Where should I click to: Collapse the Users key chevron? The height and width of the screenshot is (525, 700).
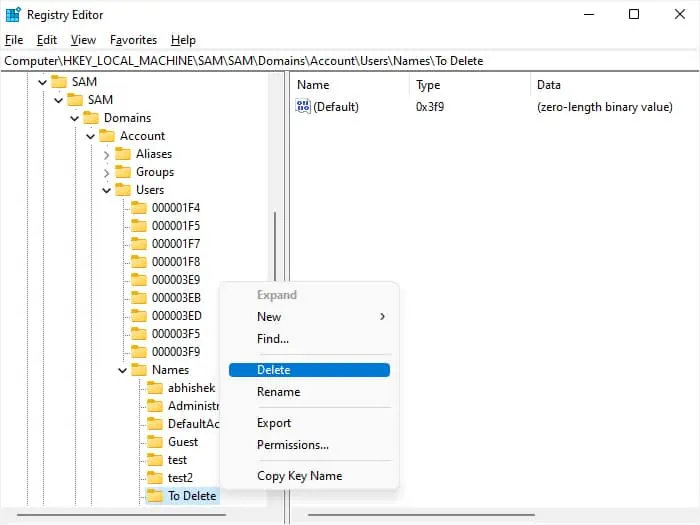pyautogui.click(x=106, y=190)
